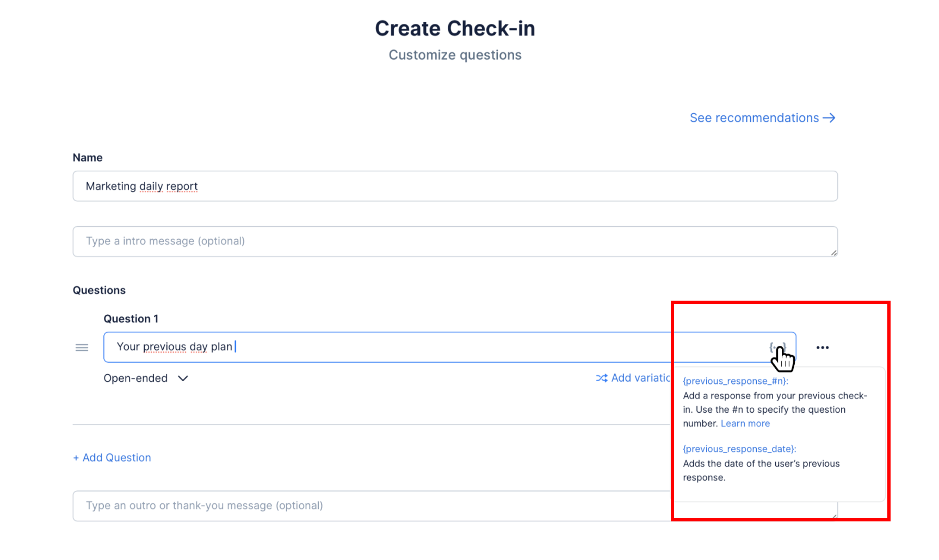The width and height of the screenshot is (939, 560).
Task: Click the Question 1 text input
Action: (435, 347)
